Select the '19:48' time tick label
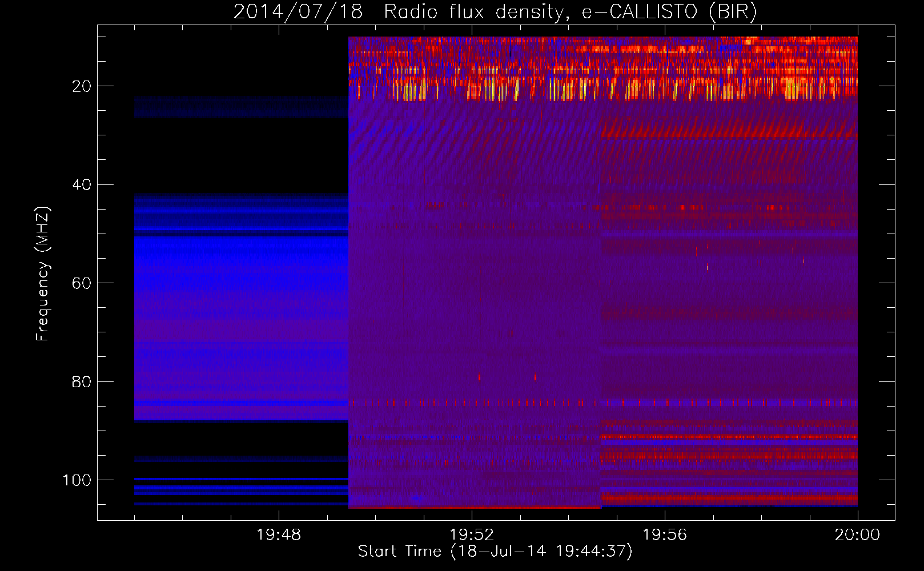 click(279, 535)
